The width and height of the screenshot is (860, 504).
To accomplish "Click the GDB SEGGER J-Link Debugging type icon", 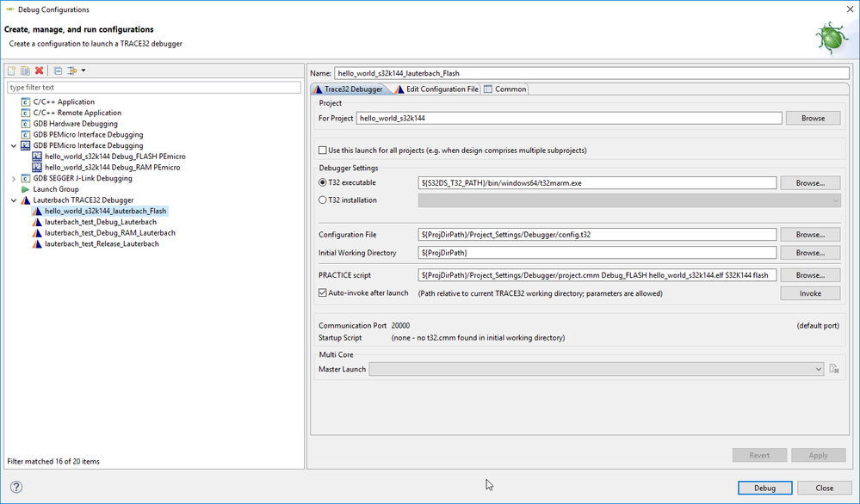I will pos(25,179).
